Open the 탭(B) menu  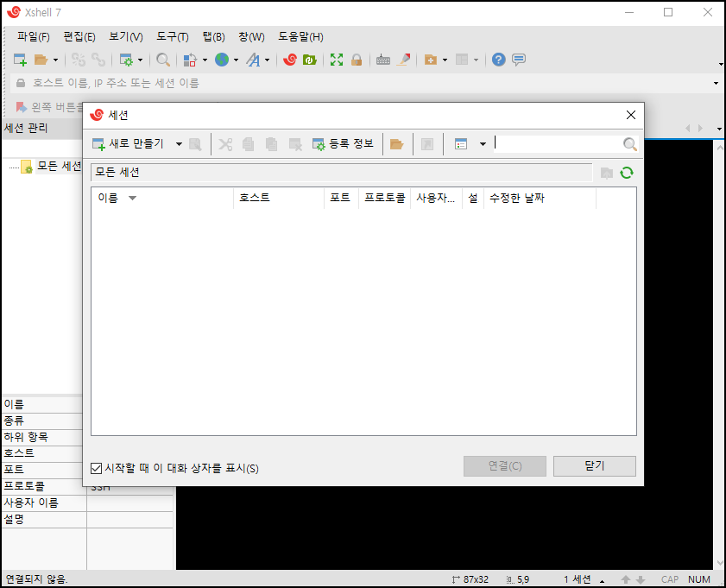[213, 36]
